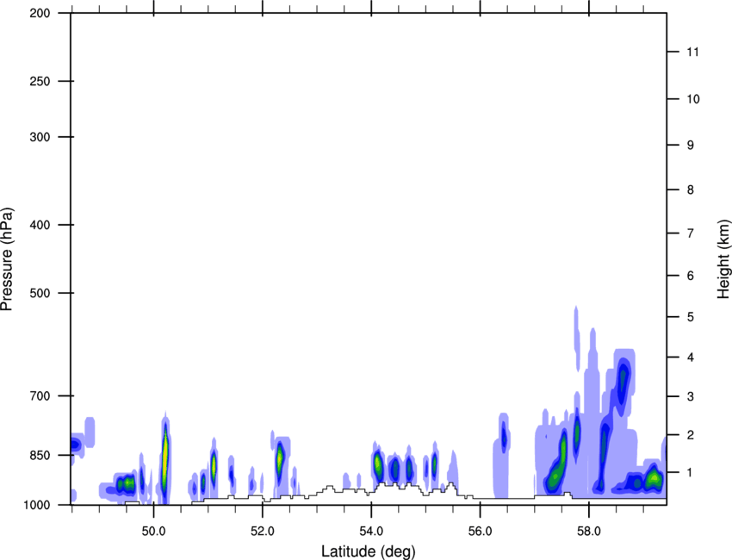Image resolution: width=732 pixels, height=560 pixels.
Task: Click the 'Latitude (deg)' axis title
Action: pyautogui.click(x=368, y=551)
